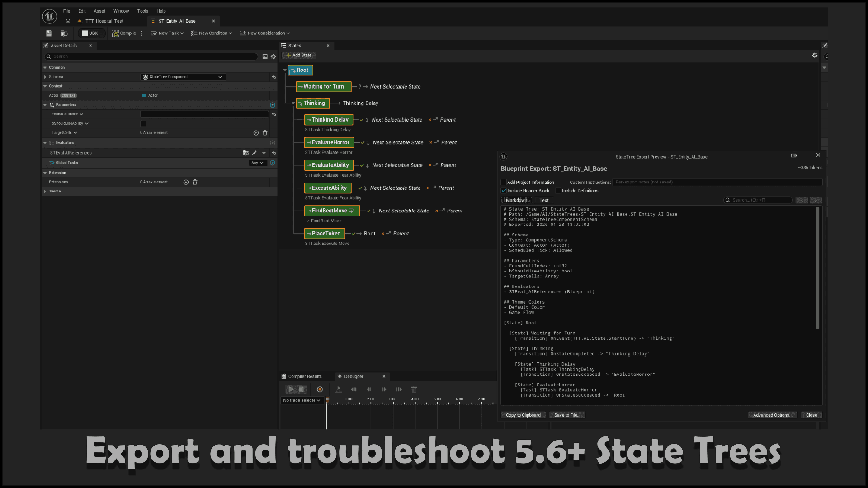868x488 pixels.
Task: Disable the Include Header Block checkbox
Action: coord(504,190)
